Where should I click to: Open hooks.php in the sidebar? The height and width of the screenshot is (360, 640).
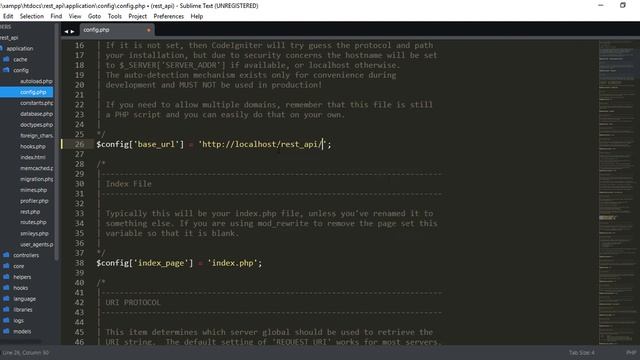coord(33,147)
